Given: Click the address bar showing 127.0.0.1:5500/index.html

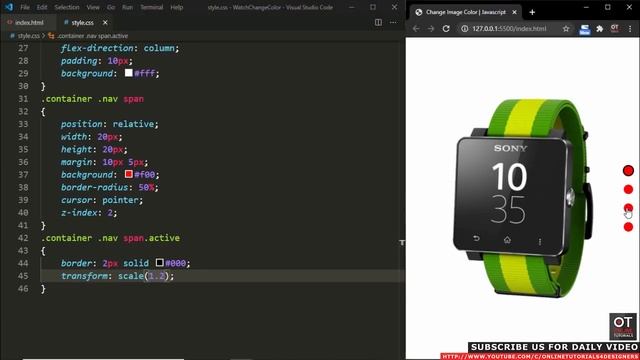Looking at the screenshot, I should (509, 29).
